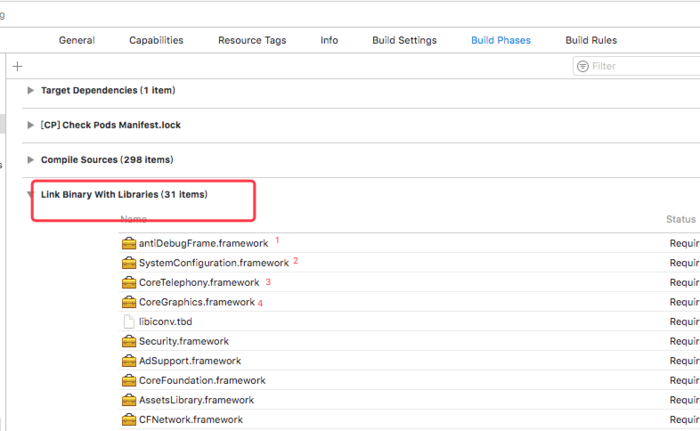Click the plus button to add build phase
This screenshot has height=431, width=700.
[17, 66]
